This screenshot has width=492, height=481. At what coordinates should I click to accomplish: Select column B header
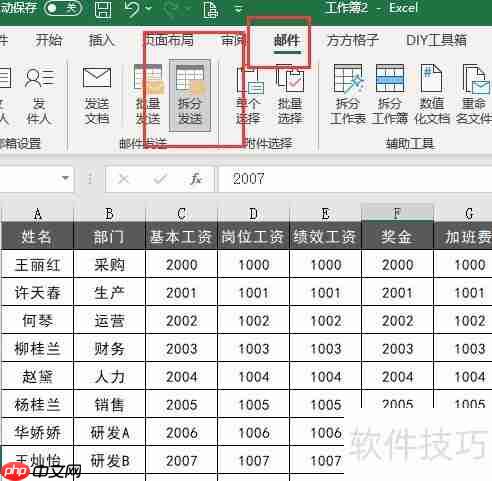point(109,213)
